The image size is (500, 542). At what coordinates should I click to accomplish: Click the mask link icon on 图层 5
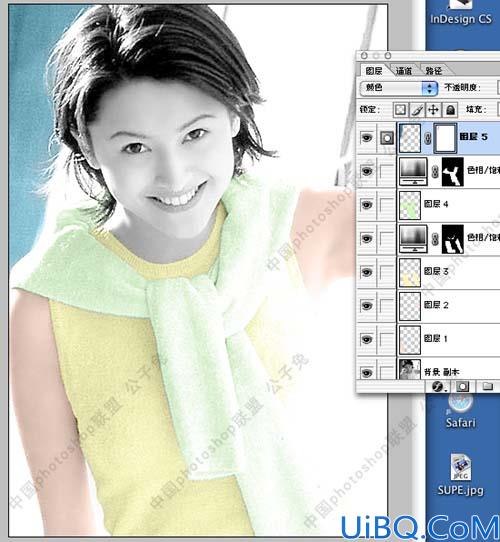[427, 138]
